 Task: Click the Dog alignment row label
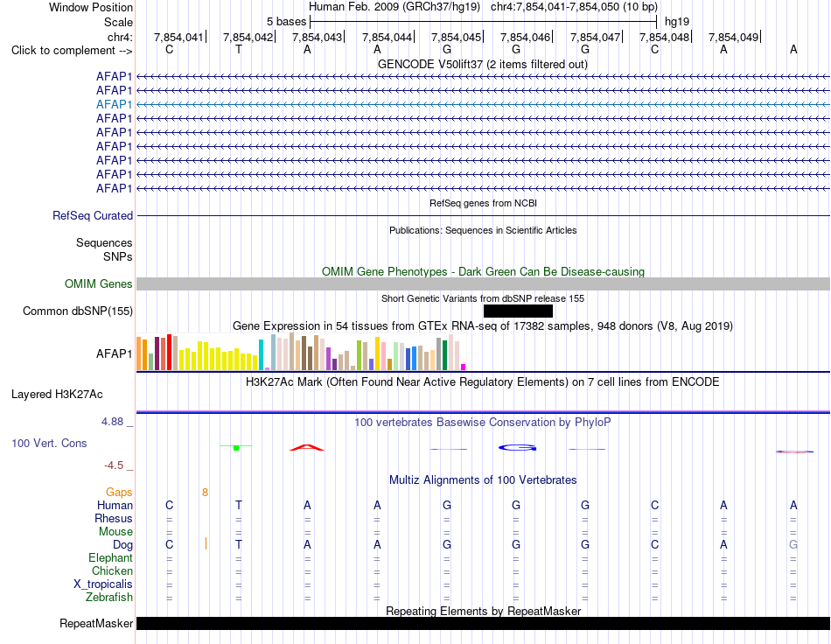coord(122,545)
